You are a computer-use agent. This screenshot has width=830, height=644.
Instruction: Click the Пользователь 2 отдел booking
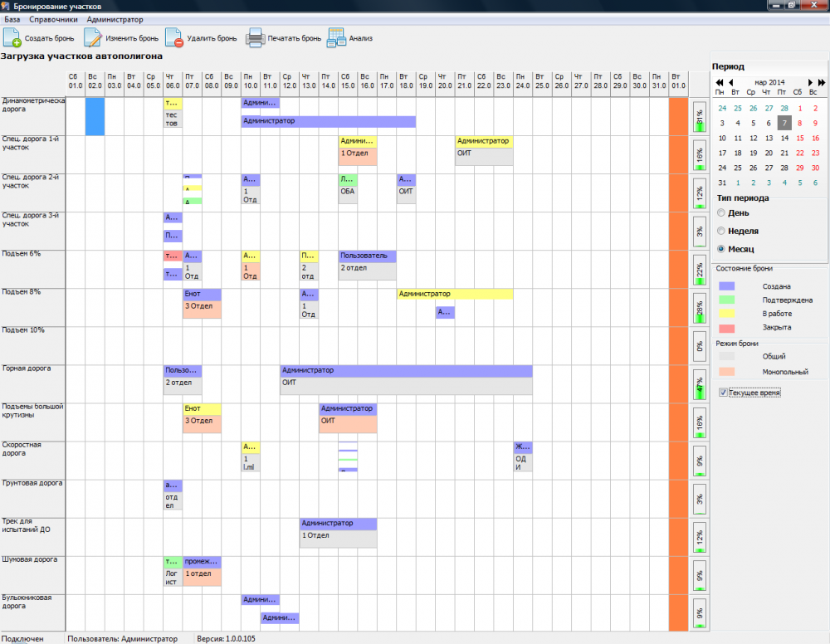368,265
